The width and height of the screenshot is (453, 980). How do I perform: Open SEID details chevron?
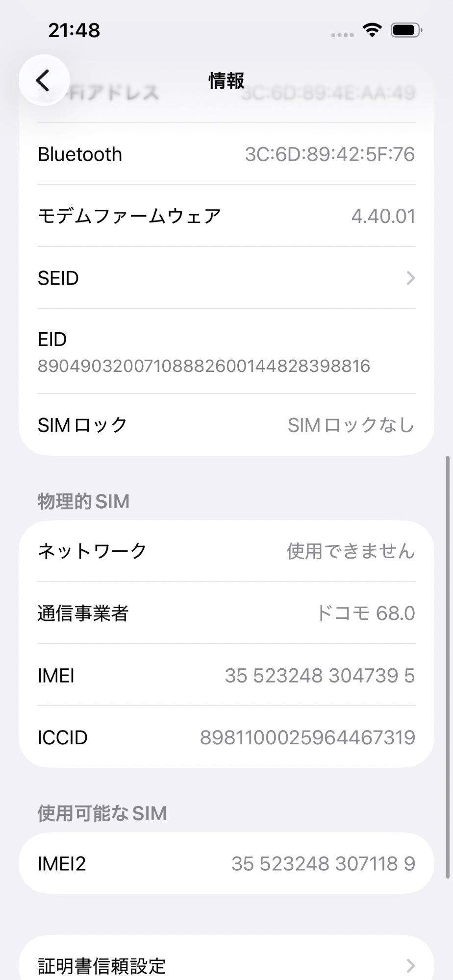[410, 278]
